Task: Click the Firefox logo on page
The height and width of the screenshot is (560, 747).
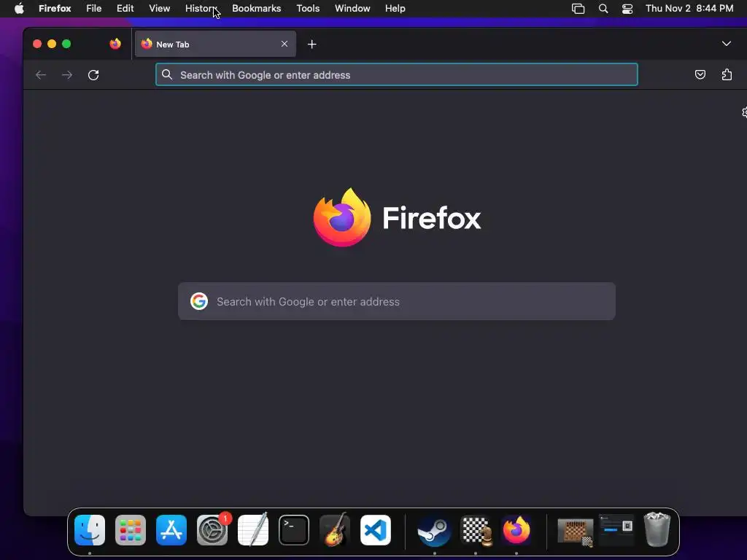Action: click(342, 217)
